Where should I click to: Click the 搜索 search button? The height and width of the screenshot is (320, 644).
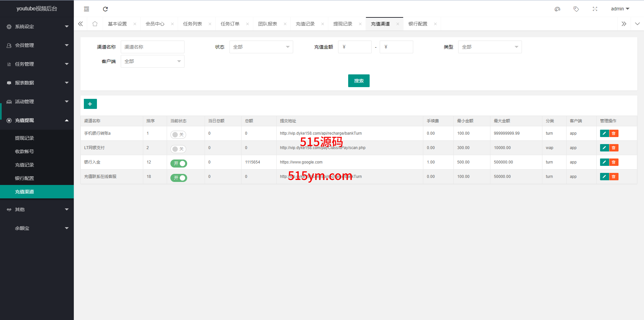click(359, 81)
